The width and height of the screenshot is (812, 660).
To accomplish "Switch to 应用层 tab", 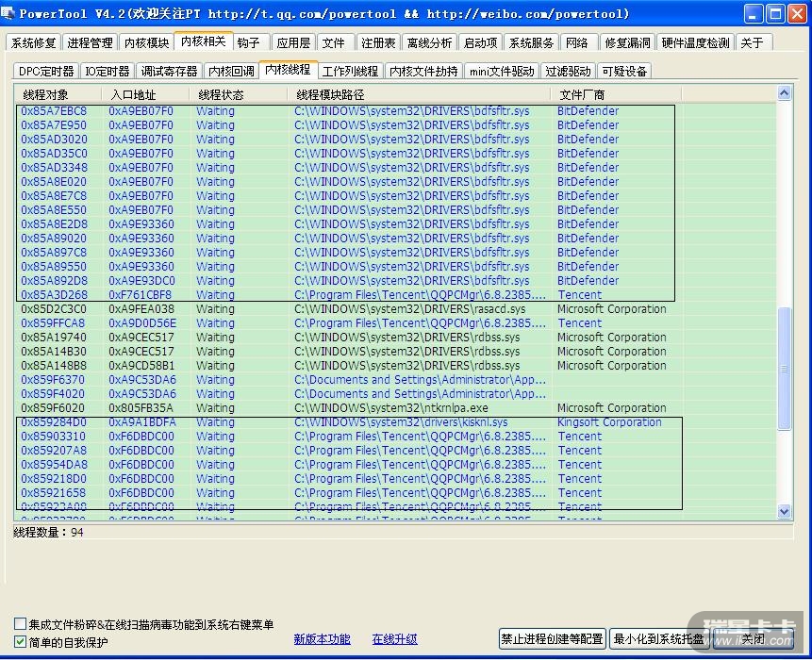I will (293, 43).
